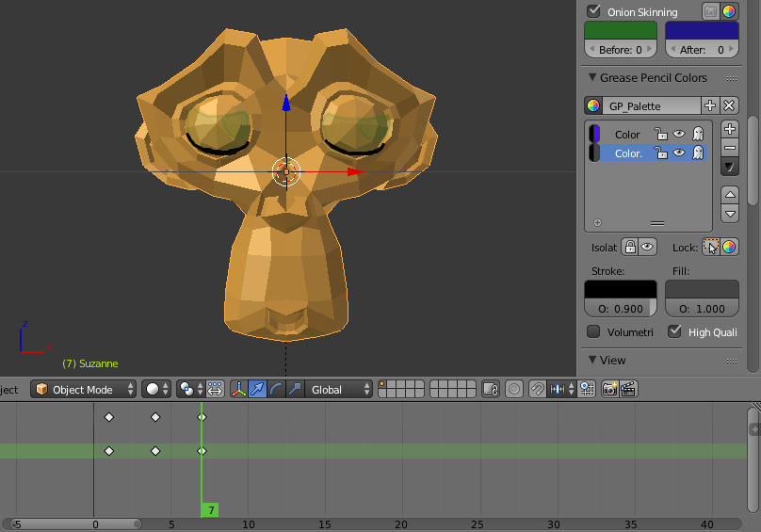Toggle onion skinning always-show ghost icon
761x532 pixels.
(x=710, y=11)
